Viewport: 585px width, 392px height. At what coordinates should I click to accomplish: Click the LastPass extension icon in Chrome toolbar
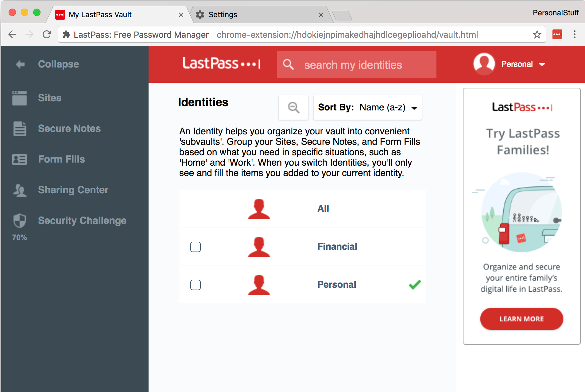click(x=557, y=34)
